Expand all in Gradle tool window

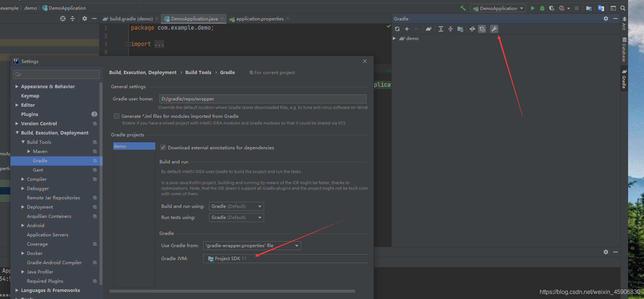coord(441,29)
